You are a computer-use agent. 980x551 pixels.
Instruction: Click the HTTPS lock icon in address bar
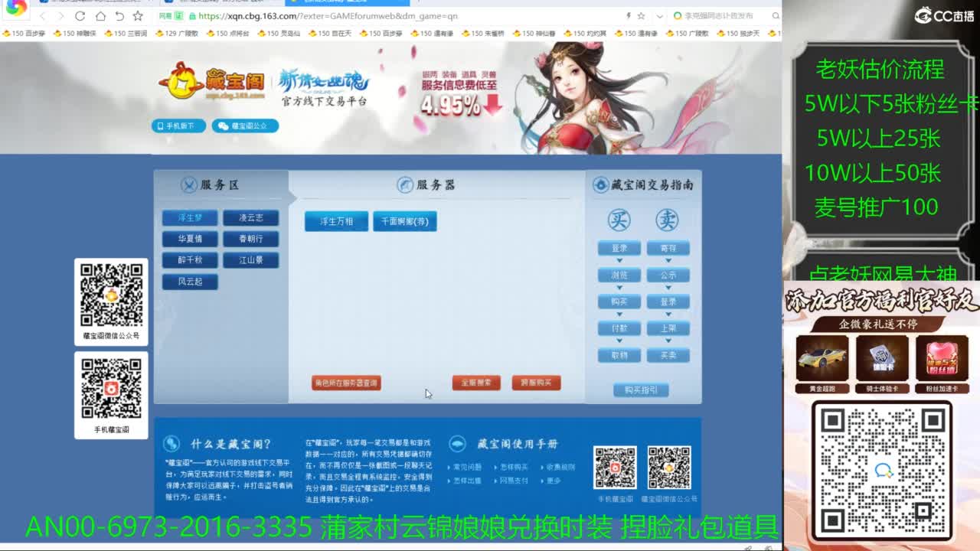click(191, 16)
